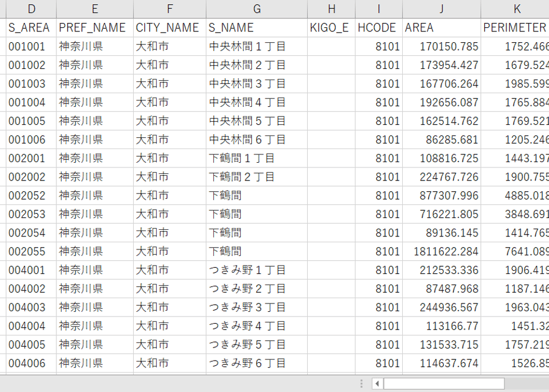
Task: Select column D header
Action: pos(31,9)
